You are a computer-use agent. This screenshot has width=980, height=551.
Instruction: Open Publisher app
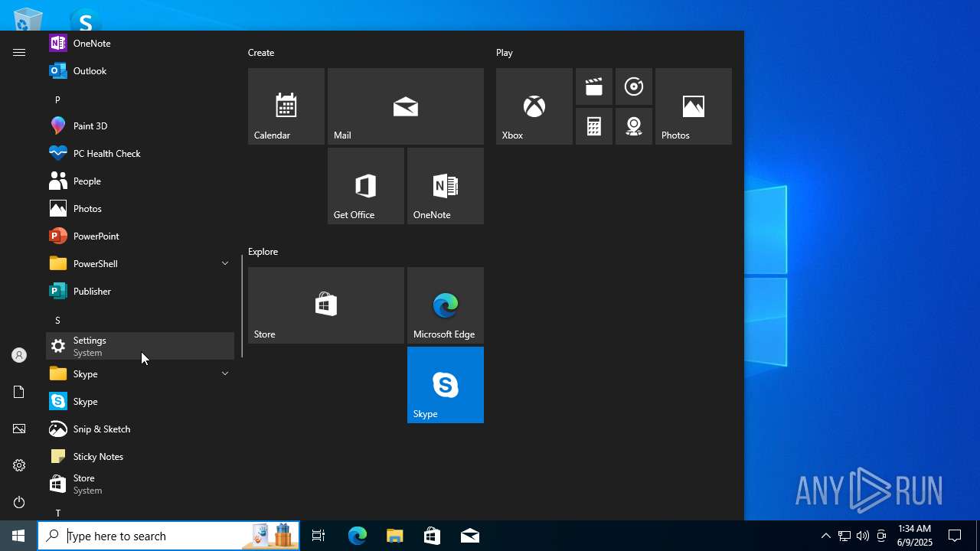tap(140, 291)
